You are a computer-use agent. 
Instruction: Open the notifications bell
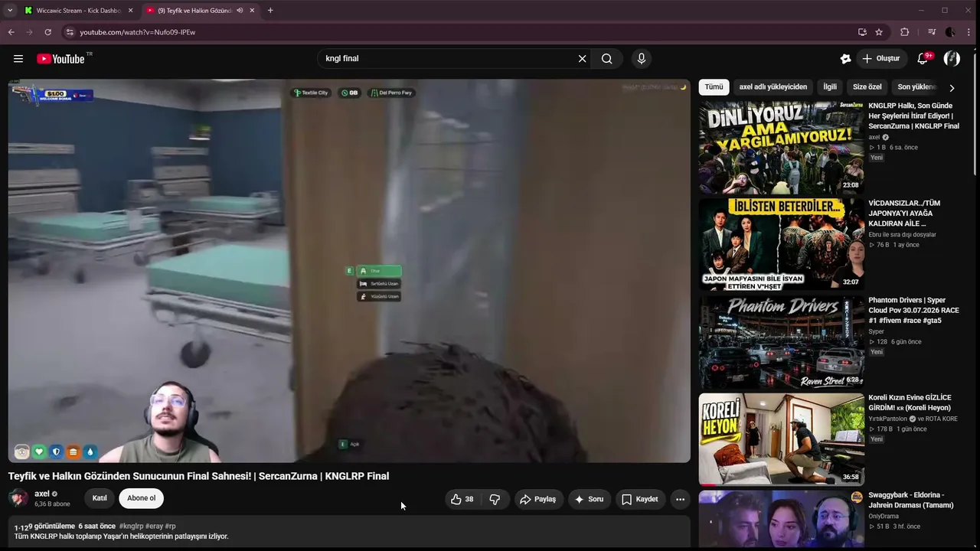[923, 59]
